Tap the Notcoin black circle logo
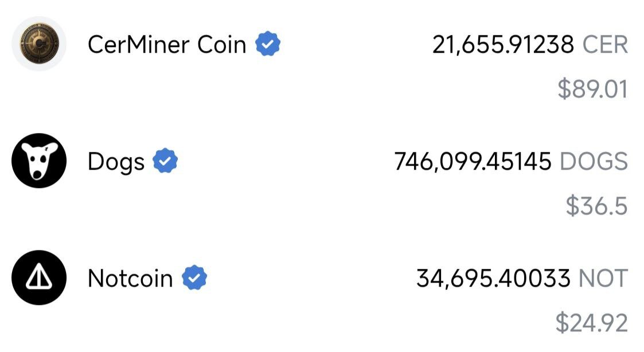The image size is (644, 352). click(x=39, y=278)
